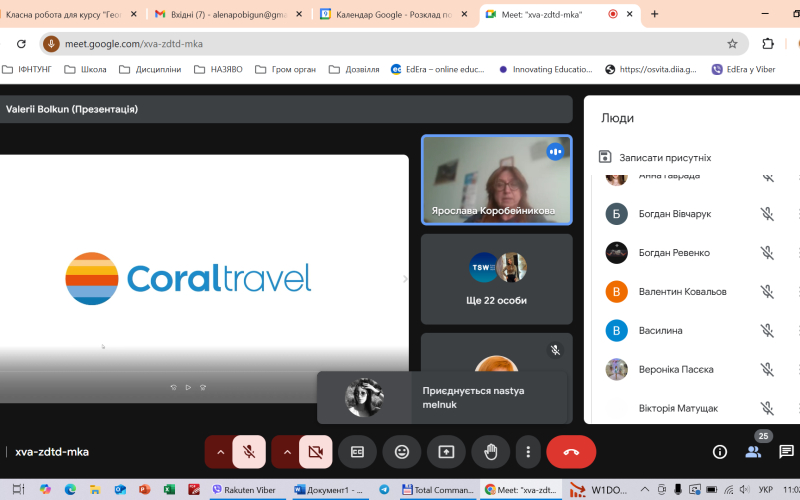Mute Богдан Ревенко microphone icon
The width and height of the screenshot is (800, 500).
(767, 253)
